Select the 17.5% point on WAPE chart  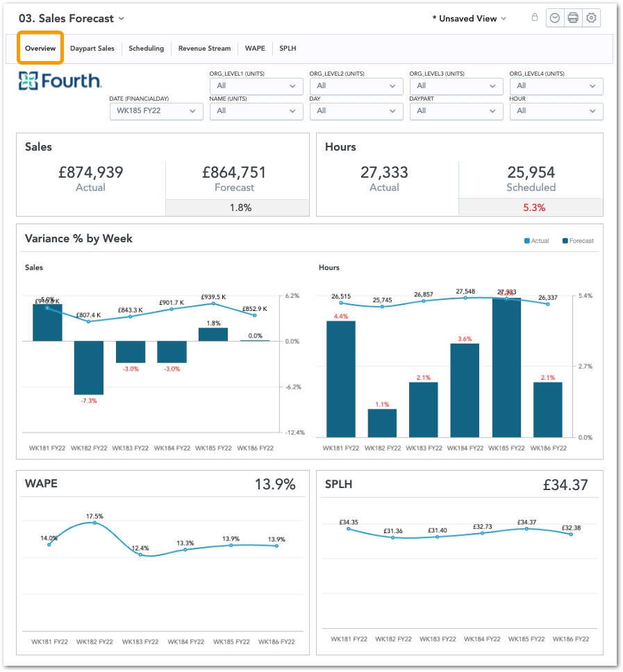tap(95, 523)
